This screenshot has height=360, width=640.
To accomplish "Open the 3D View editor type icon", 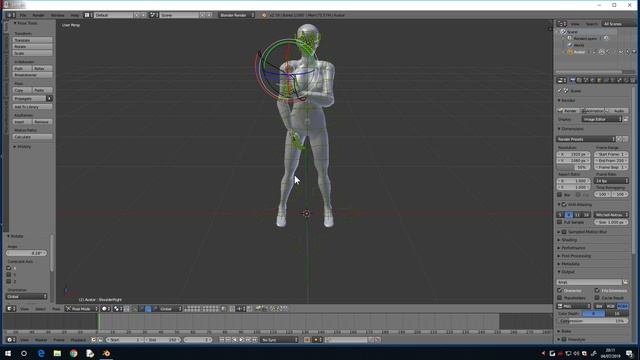I will coord(10,309).
